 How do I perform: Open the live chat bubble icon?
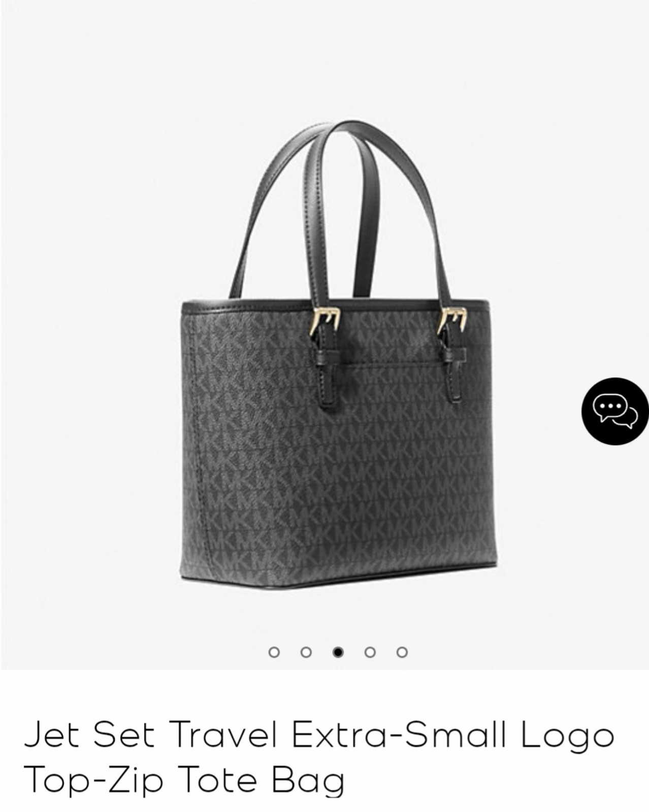point(615,411)
